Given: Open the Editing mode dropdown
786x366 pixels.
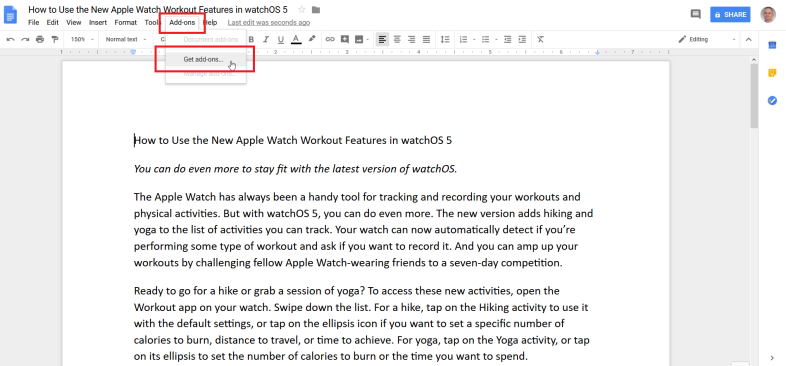Looking at the screenshot, I should pos(707,39).
